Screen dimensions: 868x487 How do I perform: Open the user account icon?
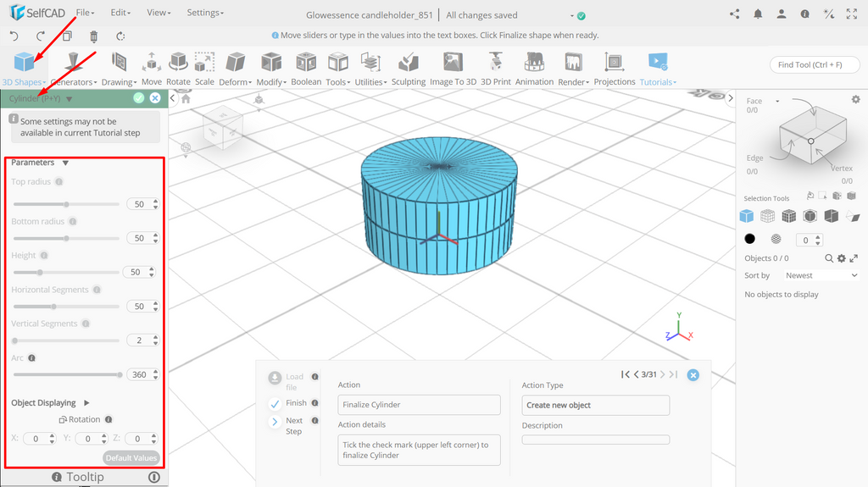coord(781,14)
